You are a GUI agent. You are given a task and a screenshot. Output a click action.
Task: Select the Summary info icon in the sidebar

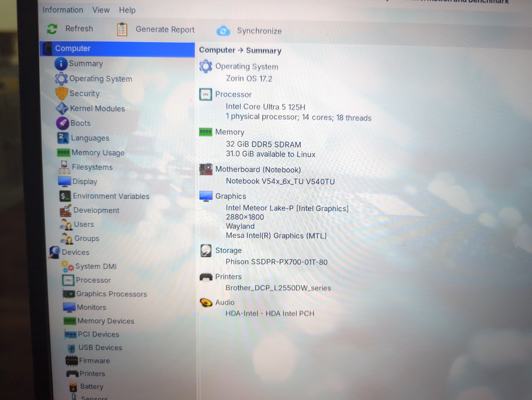point(61,63)
